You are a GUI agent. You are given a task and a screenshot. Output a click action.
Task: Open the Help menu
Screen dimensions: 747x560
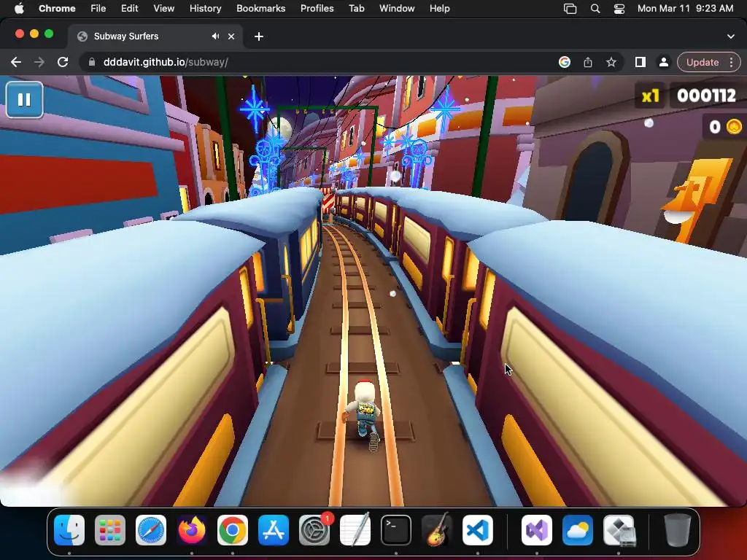click(x=439, y=8)
